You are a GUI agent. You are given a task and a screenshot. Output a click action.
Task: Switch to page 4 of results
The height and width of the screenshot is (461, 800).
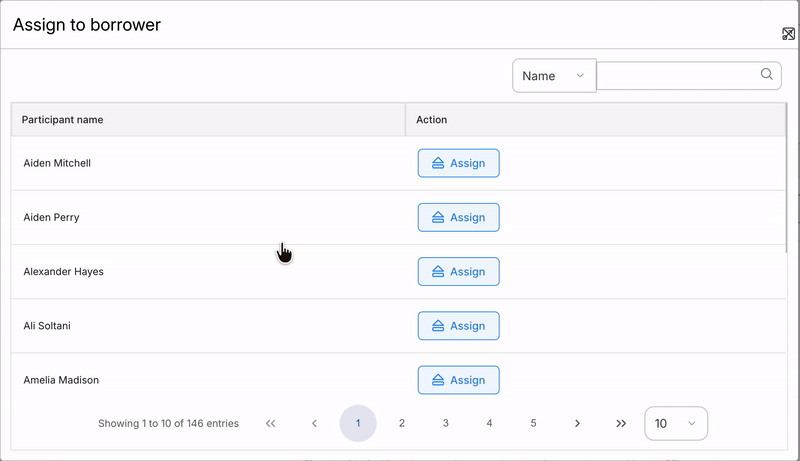[x=490, y=423]
